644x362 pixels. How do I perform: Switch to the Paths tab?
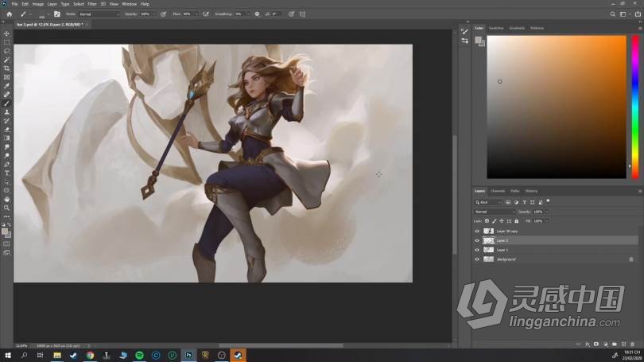pos(515,191)
